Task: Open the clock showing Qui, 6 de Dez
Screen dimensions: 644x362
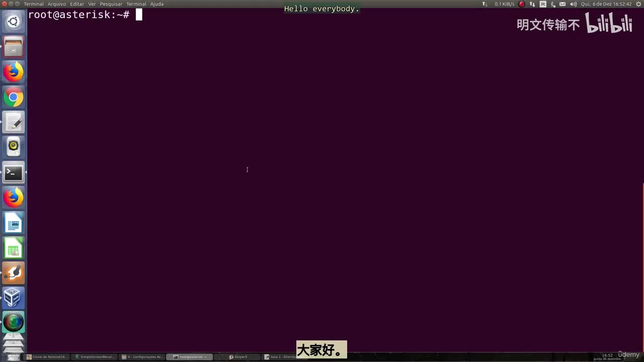Action: point(606,4)
